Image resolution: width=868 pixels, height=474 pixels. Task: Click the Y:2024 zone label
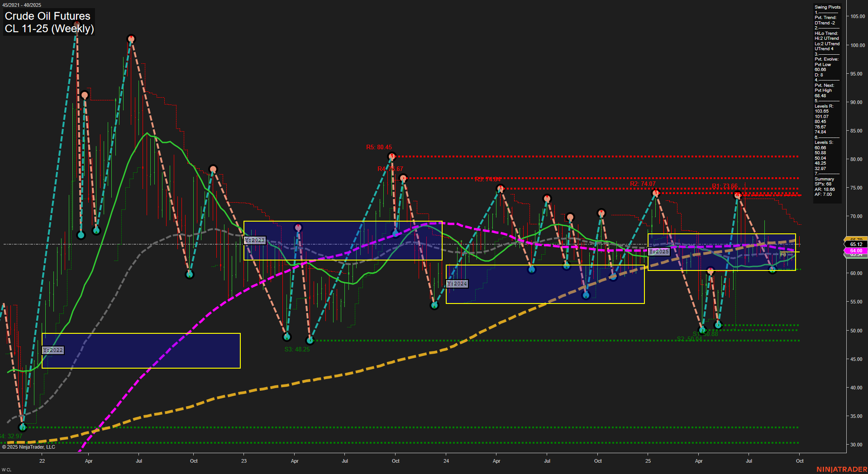pos(457,284)
